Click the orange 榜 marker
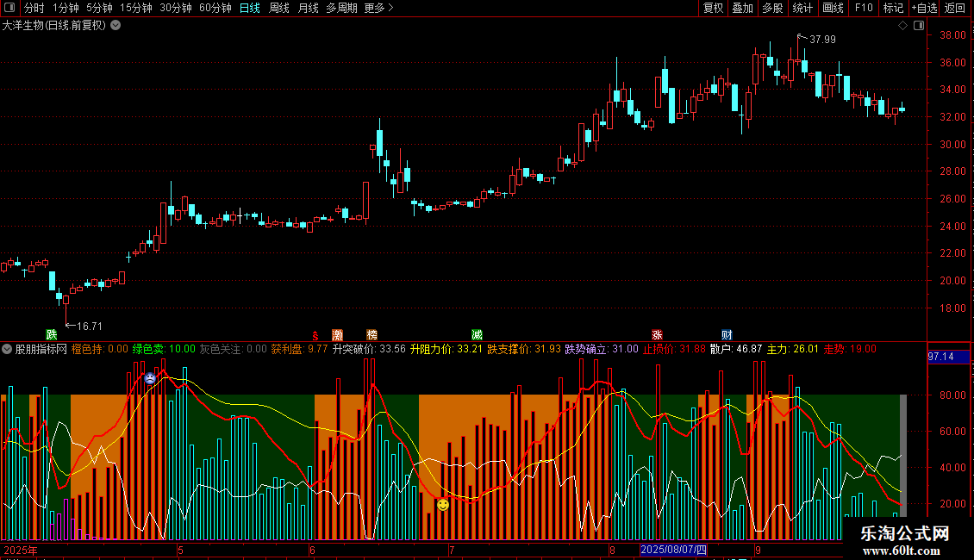Viewport: 974px width, 560px height. [372, 335]
